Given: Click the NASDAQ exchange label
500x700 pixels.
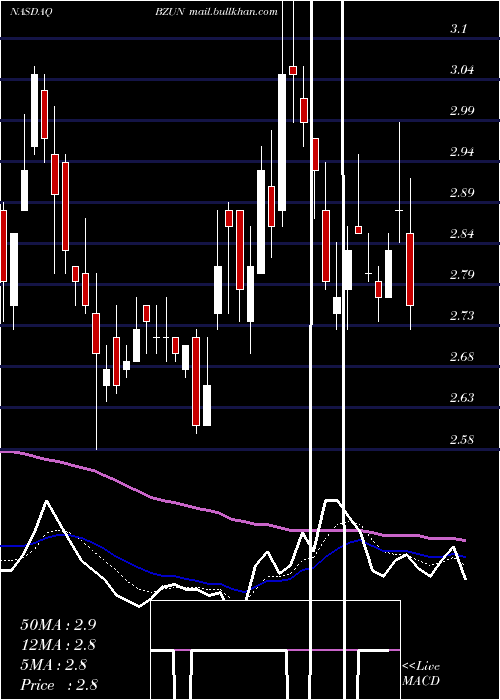Looking at the screenshot, I should point(30,12).
